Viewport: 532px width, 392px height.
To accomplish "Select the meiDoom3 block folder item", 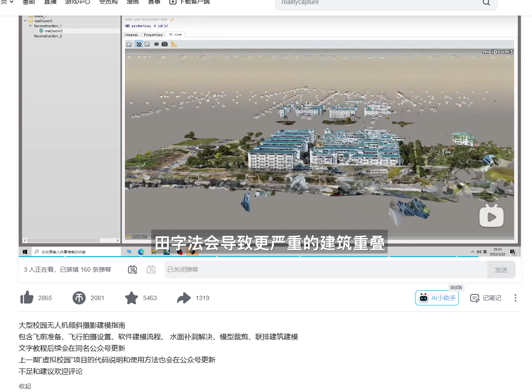I will [x=40, y=21].
